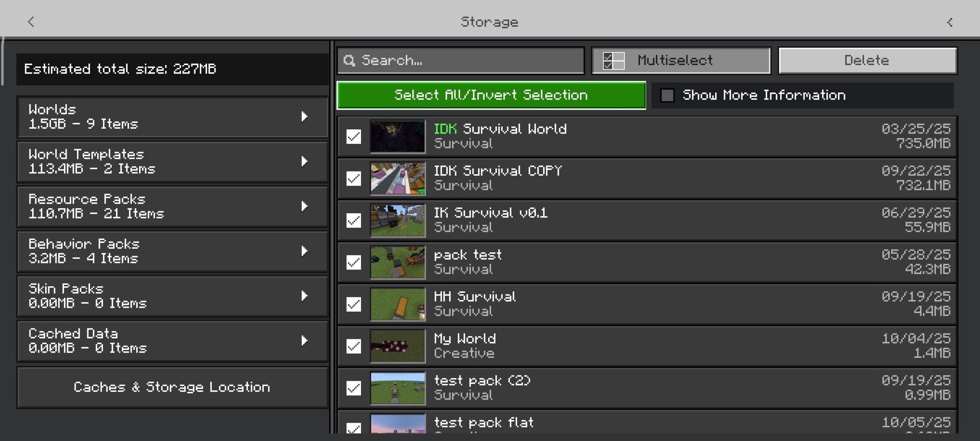Uncheck the IDK Survival World checkbox

(x=353, y=137)
